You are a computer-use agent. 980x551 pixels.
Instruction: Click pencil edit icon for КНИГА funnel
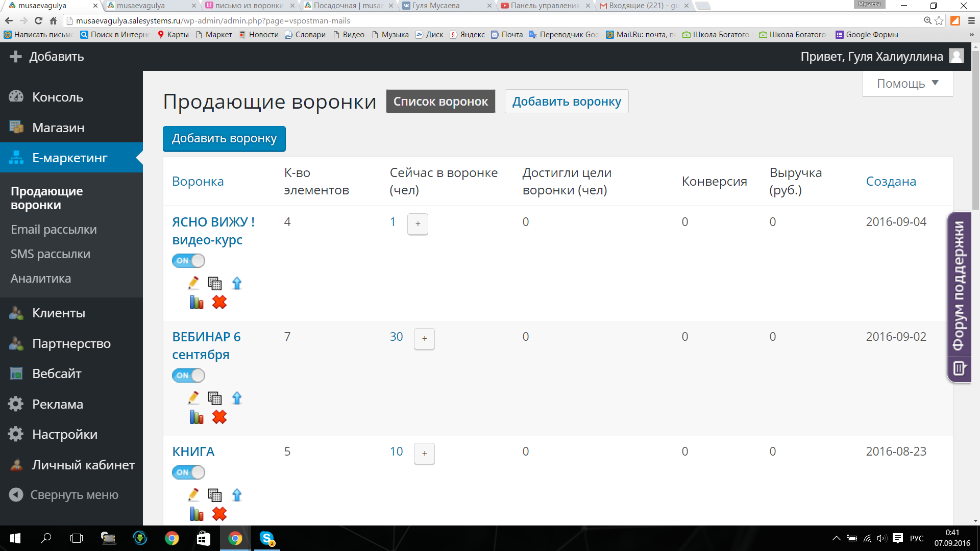point(193,495)
